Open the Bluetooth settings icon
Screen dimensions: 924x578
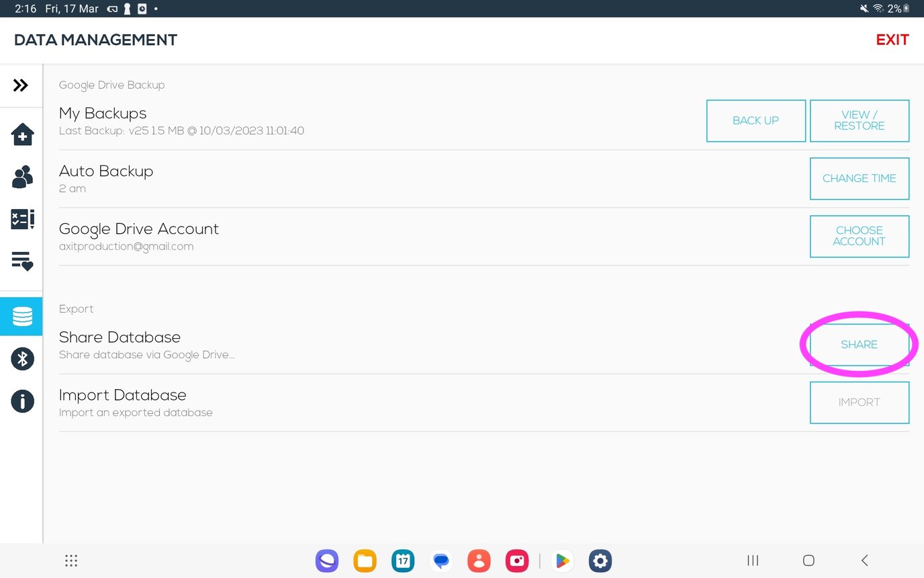22,359
